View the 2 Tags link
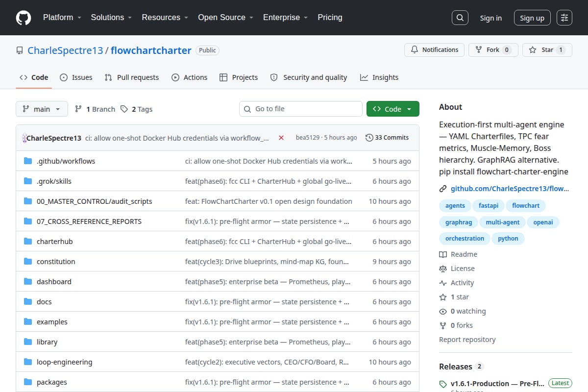This screenshot has height=392, width=588. pyautogui.click(x=137, y=109)
